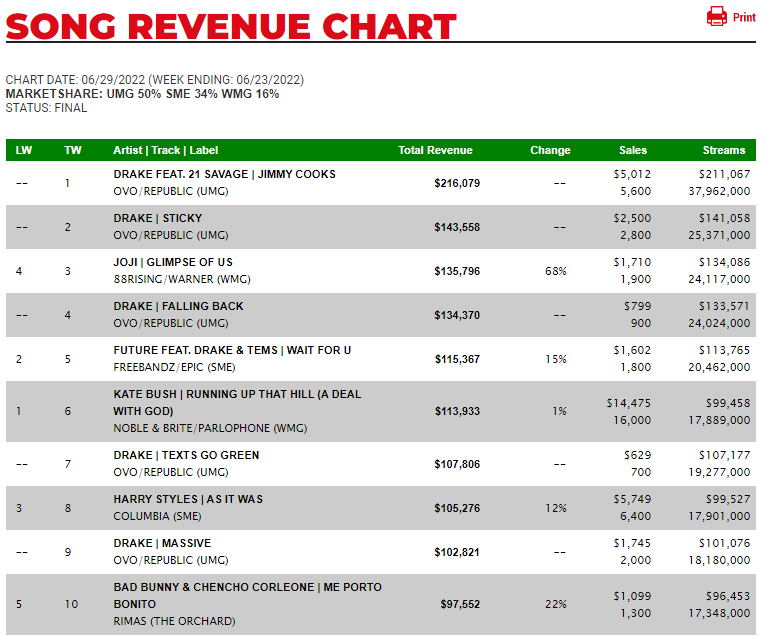Click total revenue $113,933
Image resolution: width=767 pixels, height=636 pixels.
457,411
